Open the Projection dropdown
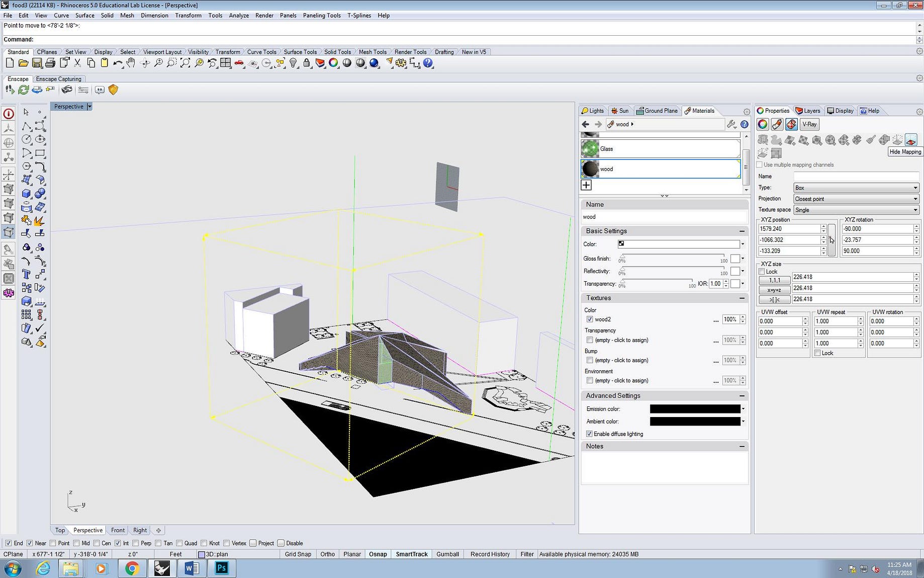This screenshot has height=578, width=924. click(856, 199)
